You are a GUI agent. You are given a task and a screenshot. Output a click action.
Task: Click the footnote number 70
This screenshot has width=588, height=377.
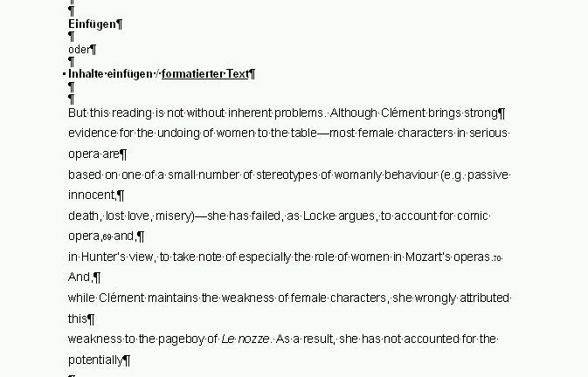[x=496, y=258]
